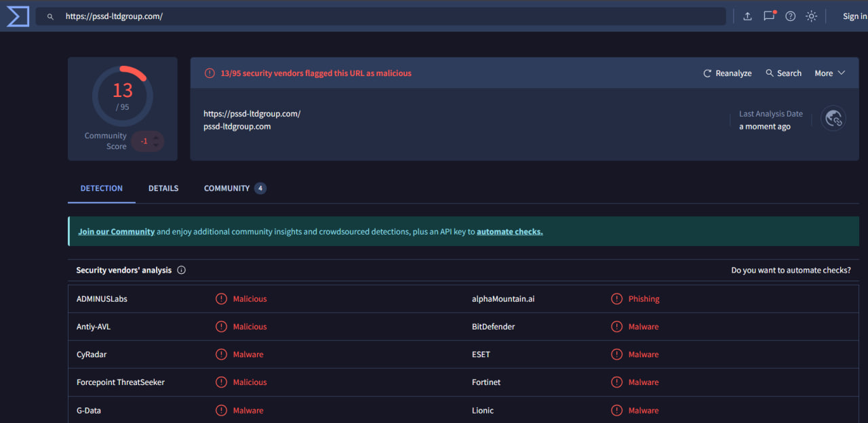Expand the More options menu
868x423 pixels.
[x=829, y=73]
